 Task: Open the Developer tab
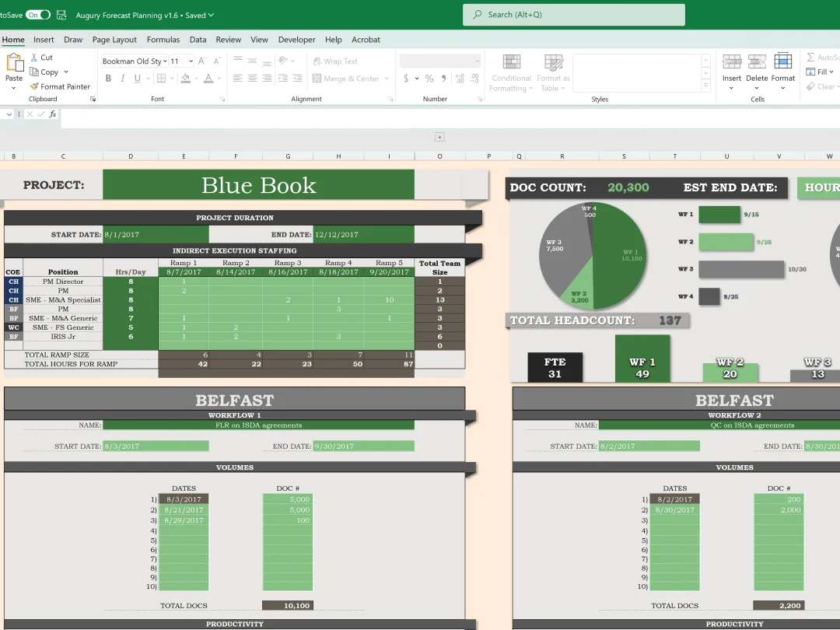pyautogui.click(x=297, y=40)
